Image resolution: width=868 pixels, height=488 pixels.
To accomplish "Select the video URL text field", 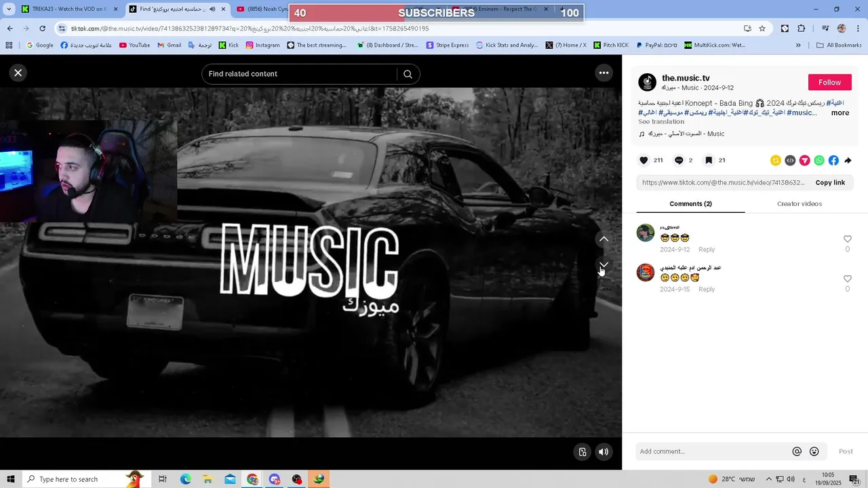I will [724, 182].
